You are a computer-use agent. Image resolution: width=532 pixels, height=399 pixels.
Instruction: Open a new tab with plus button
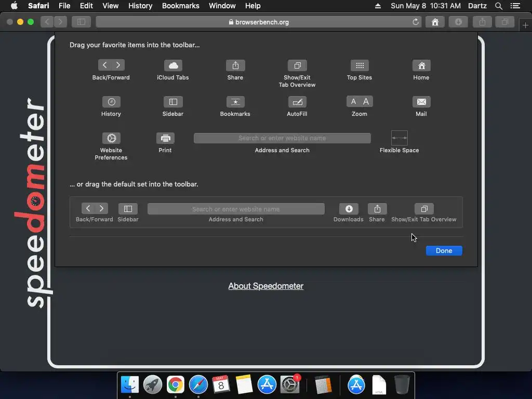click(525, 25)
